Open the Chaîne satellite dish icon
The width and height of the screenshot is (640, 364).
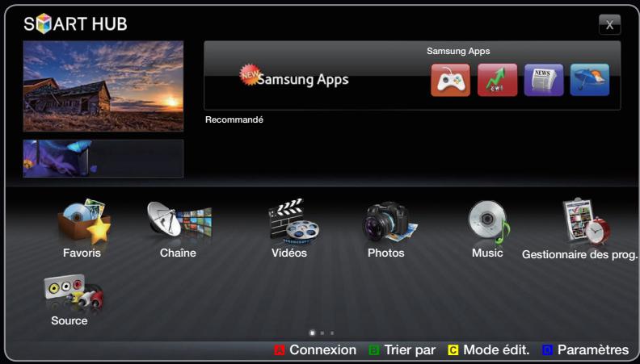pyautogui.click(x=179, y=220)
